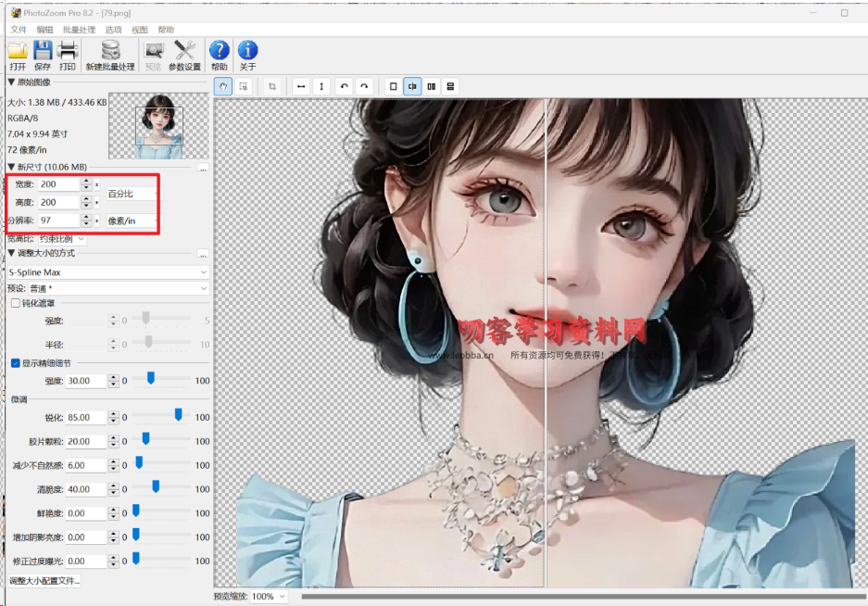Click the 高度 height stepper arrows
Image resolution: width=868 pixels, height=606 pixels.
(86, 202)
